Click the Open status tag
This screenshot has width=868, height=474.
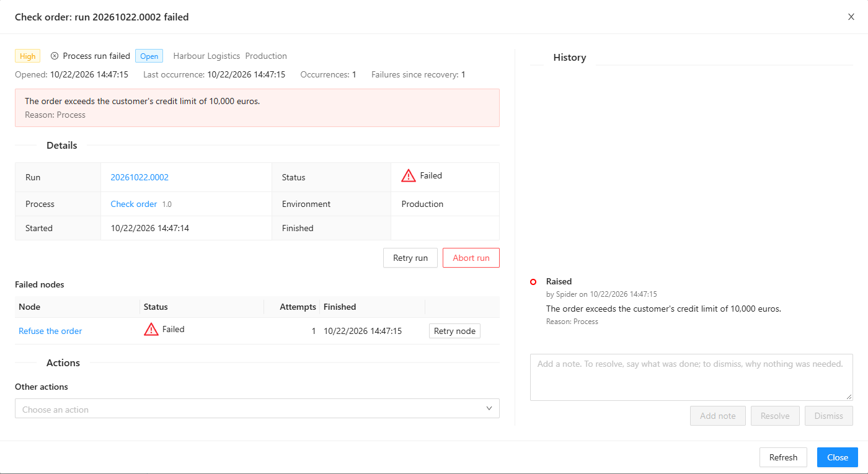pos(149,56)
